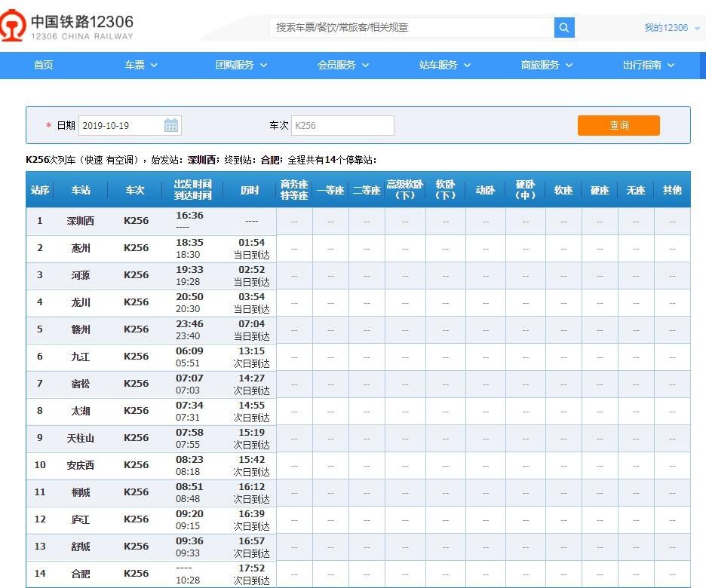
Task: Click the blue search button beside search box
Action: pyautogui.click(x=563, y=27)
